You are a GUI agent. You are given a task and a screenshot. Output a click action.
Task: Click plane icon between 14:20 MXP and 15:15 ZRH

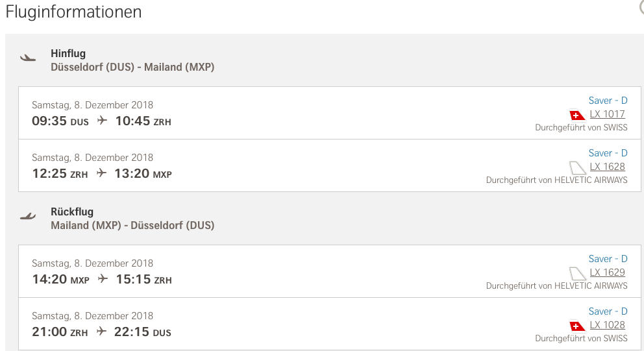coord(103,280)
